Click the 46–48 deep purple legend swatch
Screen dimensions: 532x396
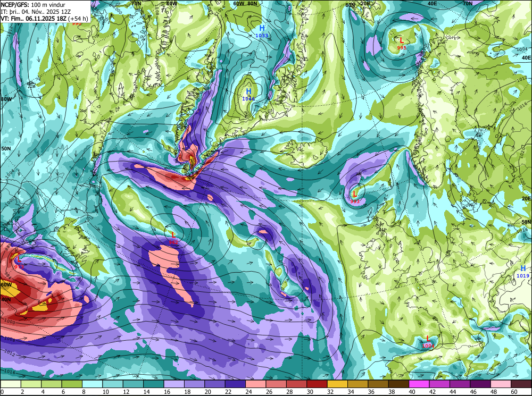(480, 384)
